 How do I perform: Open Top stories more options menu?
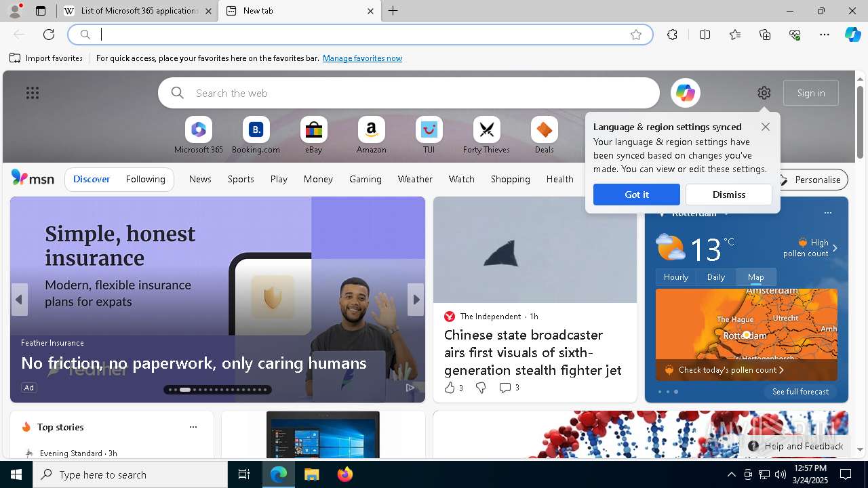(x=193, y=427)
